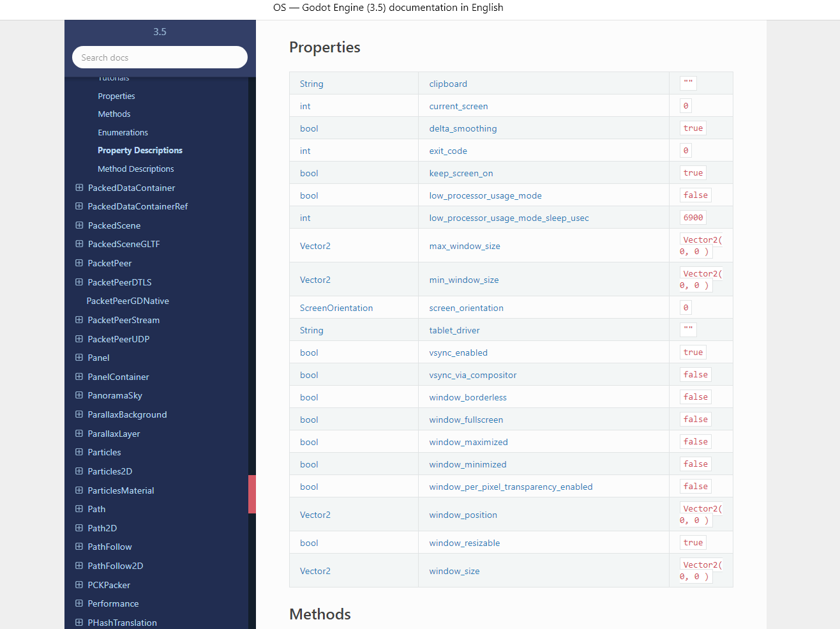Click the plus icon beside Path2D
840x629 pixels.
pos(79,528)
